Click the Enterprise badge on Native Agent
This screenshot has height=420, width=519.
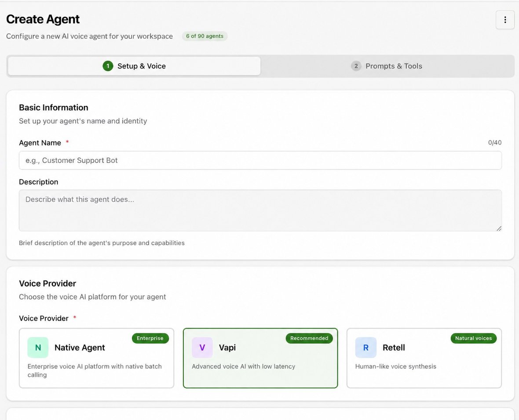point(150,338)
